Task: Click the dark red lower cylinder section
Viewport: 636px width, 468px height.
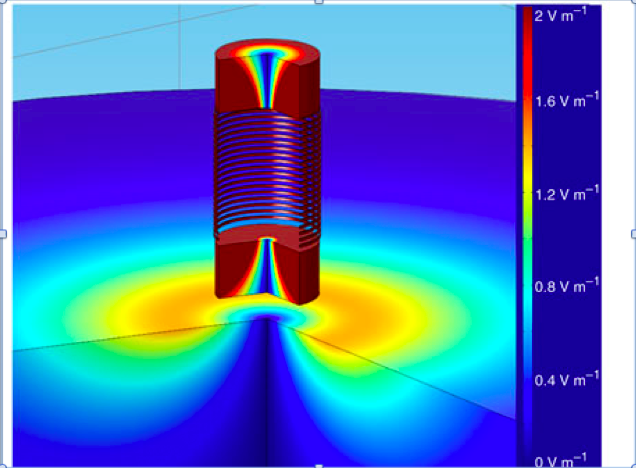Action: 300,270
